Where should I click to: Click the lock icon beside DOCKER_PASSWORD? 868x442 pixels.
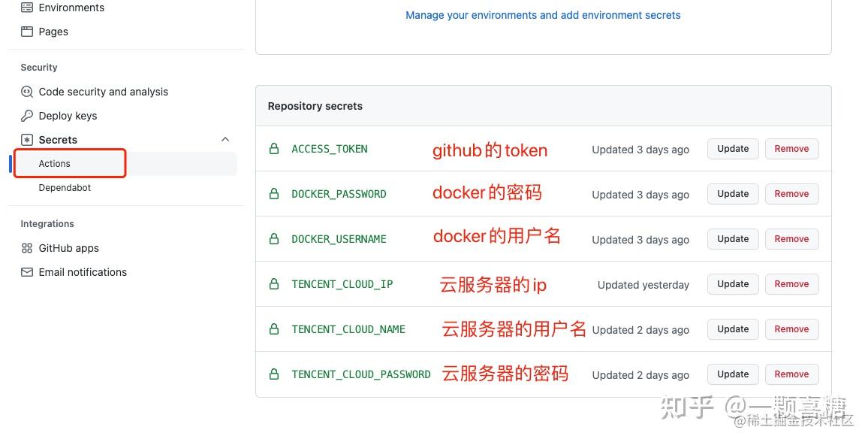coord(273,194)
